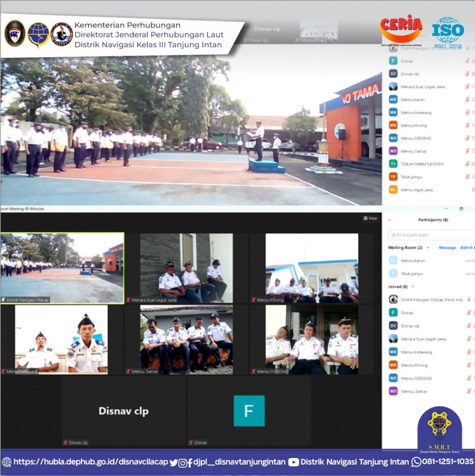Click the Message link for the waiting room
This screenshot has height=476, width=475.
click(x=447, y=248)
